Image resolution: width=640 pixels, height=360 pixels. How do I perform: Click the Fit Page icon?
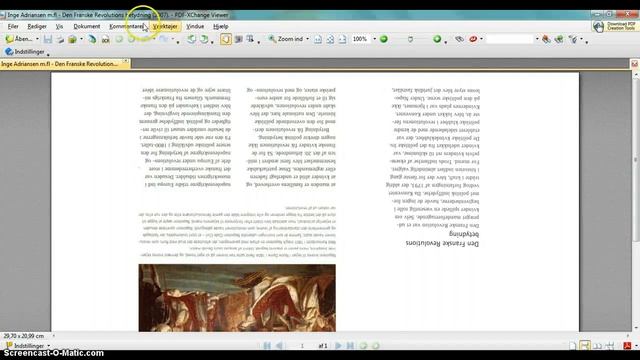pyautogui.click(x=330, y=39)
